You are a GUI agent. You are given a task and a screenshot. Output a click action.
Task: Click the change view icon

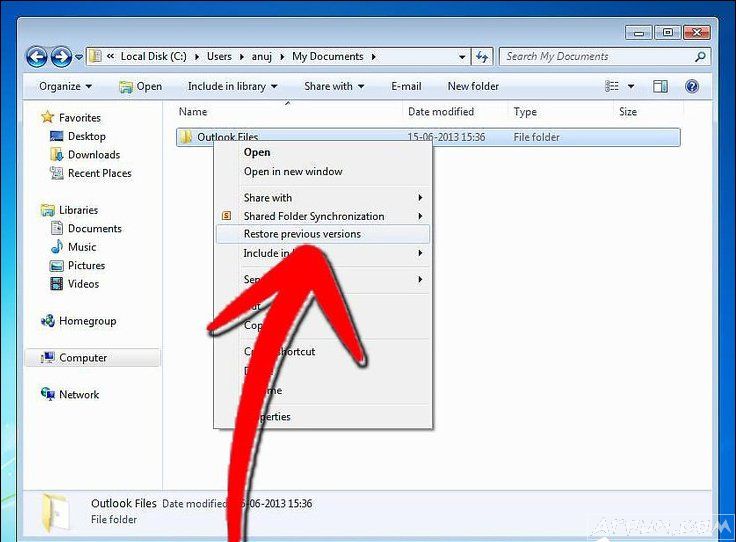click(x=612, y=86)
